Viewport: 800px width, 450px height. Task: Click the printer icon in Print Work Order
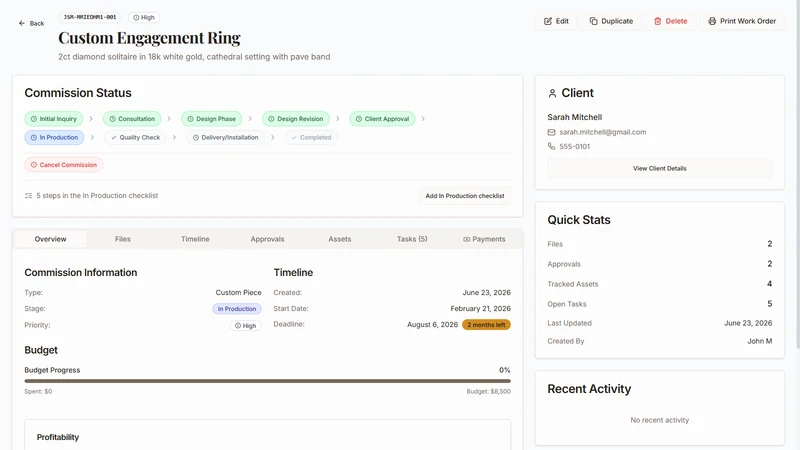[712, 21]
